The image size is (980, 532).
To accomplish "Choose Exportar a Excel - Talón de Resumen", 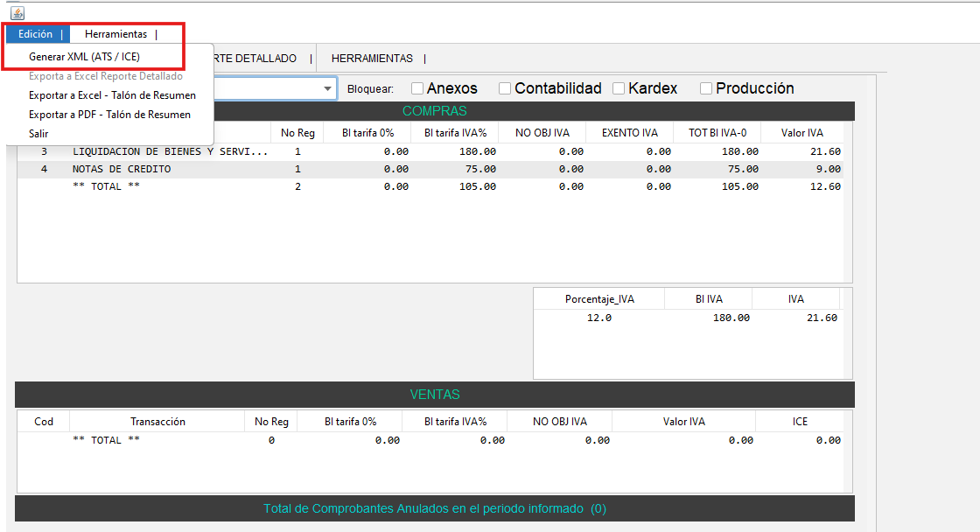I will point(112,95).
